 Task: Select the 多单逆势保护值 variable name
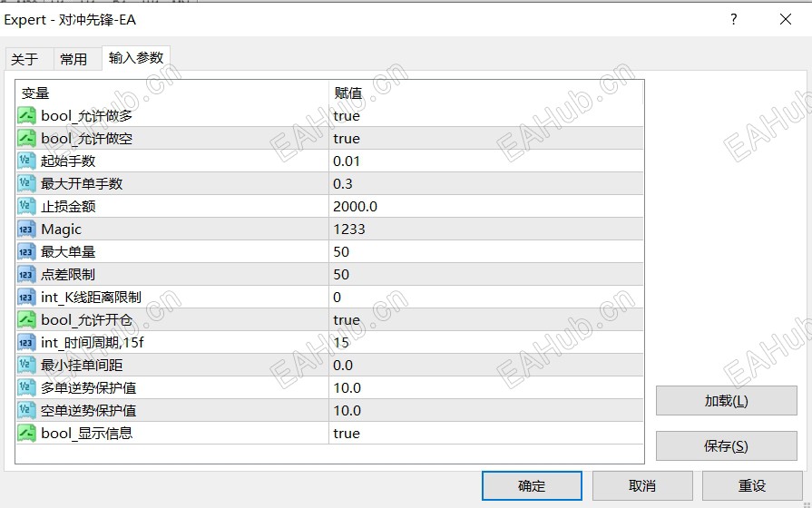pyautogui.click(x=89, y=388)
